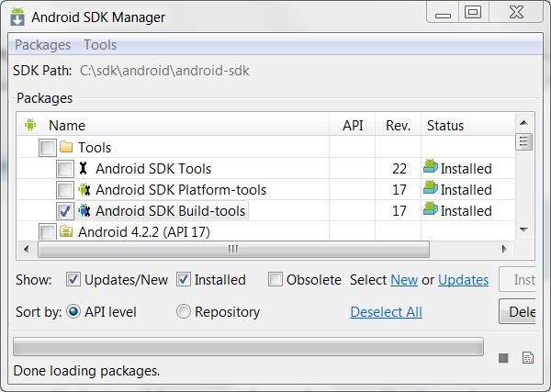Click revision value 22 for Android SDK Tools
Image resolution: width=551 pixels, height=392 pixels.
399,169
